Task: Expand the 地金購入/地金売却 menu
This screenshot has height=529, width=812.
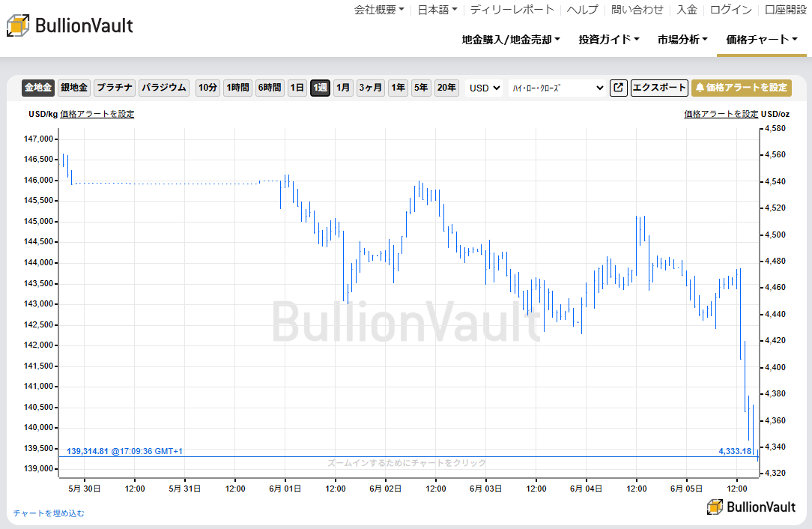Action: pos(511,40)
